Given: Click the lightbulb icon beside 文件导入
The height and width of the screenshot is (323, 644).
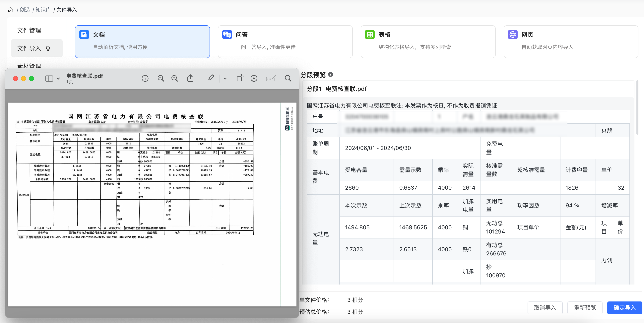Looking at the screenshot, I should click(x=48, y=48).
